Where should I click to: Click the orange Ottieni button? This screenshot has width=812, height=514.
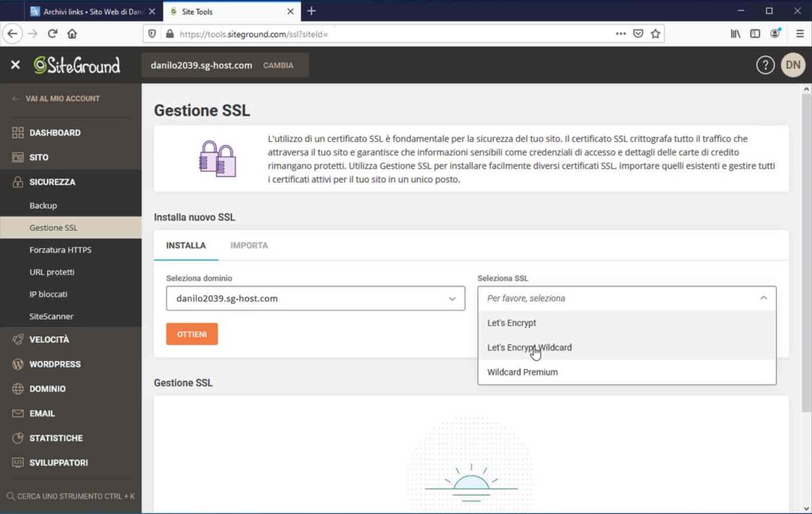[x=192, y=334]
